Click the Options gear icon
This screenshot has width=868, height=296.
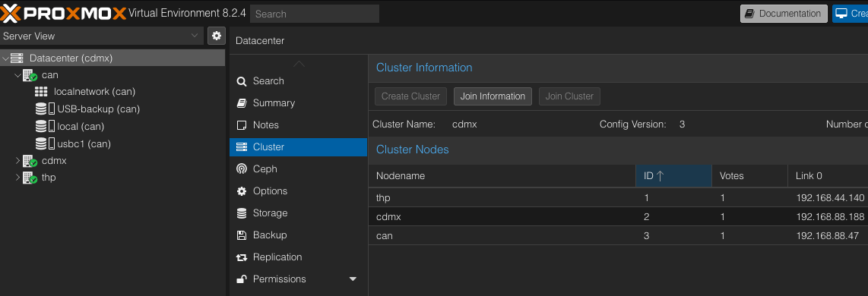(242, 191)
